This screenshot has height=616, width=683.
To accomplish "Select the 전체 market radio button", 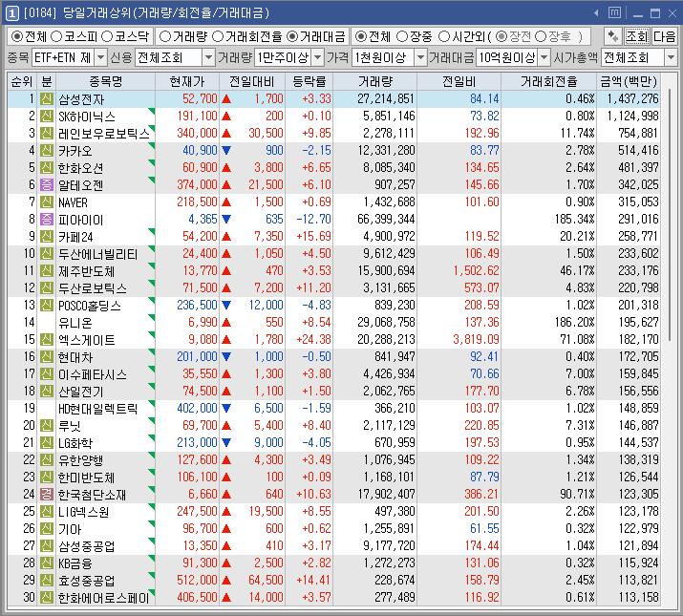I will [x=16, y=36].
